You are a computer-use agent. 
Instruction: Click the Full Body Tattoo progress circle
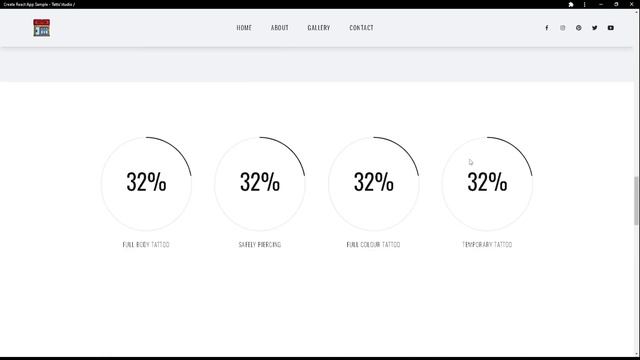(x=146, y=184)
